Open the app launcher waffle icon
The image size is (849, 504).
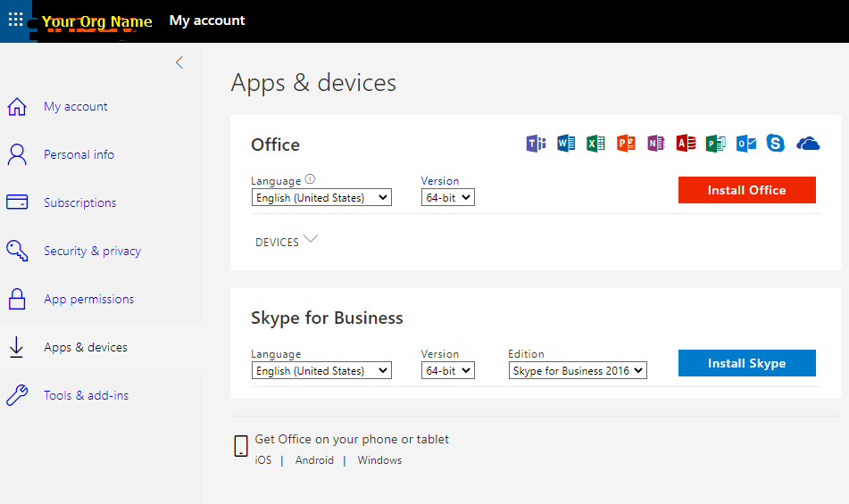[16, 20]
